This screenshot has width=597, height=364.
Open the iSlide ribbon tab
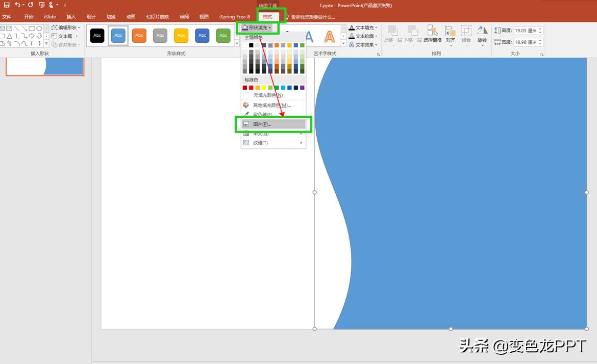point(50,17)
